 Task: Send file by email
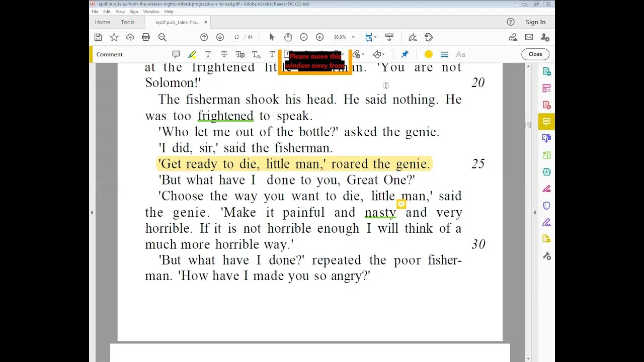coord(529,37)
